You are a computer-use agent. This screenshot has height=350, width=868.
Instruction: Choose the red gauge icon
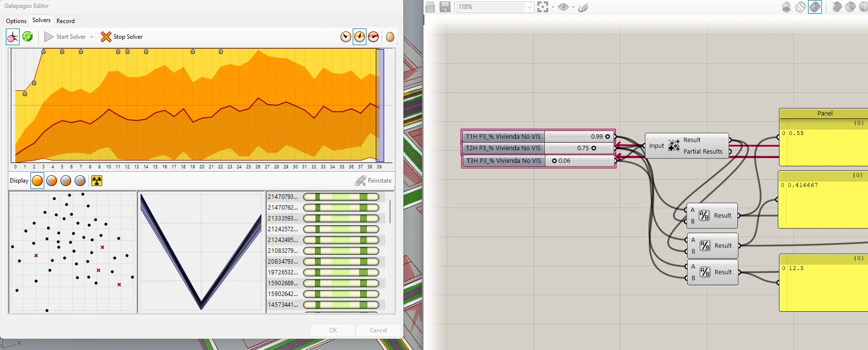tap(373, 37)
